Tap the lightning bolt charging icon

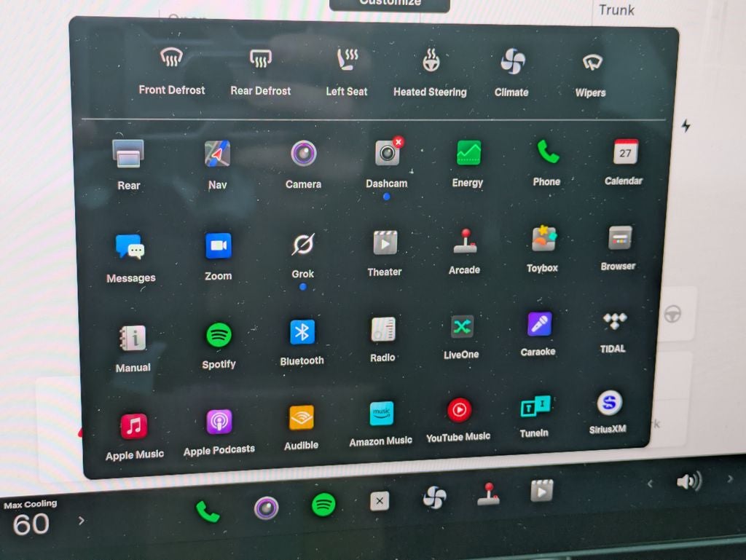(x=686, y=125)
